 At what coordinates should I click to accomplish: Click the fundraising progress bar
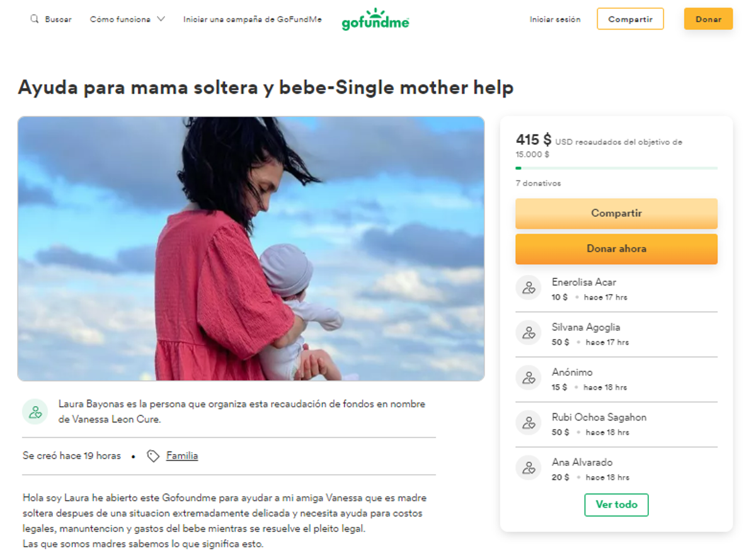coord(616,168)
